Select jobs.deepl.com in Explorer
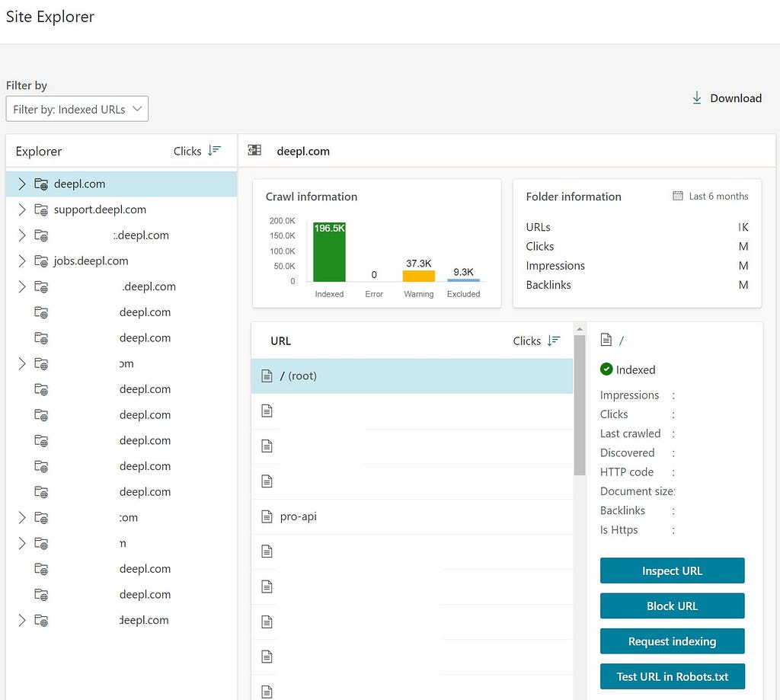The width and height of the screenshot is (780, 700). pyautogui.click(x=91, y=261)
